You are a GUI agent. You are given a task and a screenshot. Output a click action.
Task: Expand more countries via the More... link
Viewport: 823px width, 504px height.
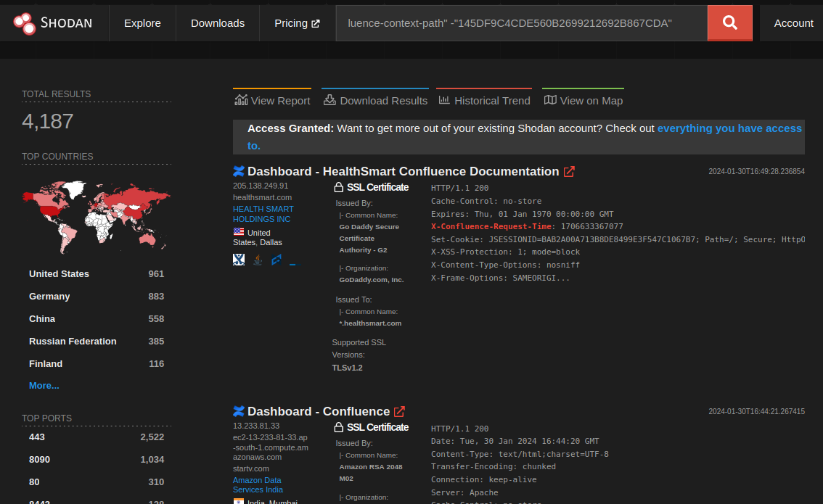click(x=44, y=385)
